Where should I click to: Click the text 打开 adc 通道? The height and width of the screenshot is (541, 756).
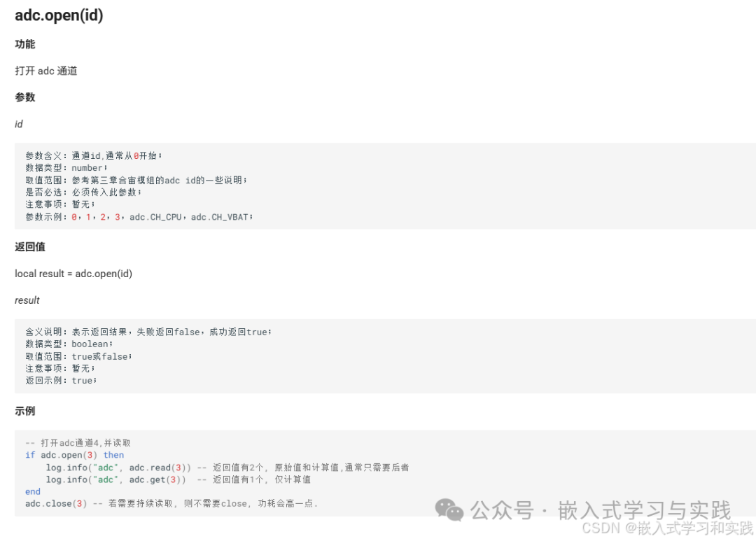(x=46, y=70)
